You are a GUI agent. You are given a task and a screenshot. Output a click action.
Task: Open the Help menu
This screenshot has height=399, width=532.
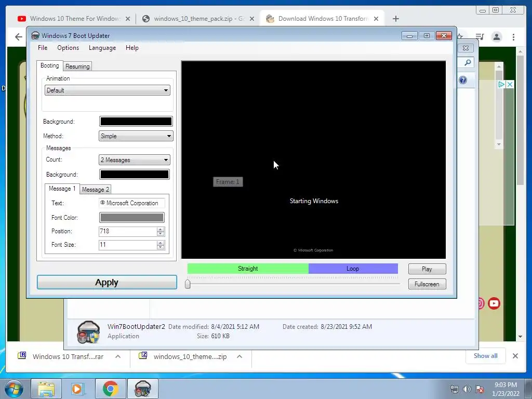(x=132, y=48)
